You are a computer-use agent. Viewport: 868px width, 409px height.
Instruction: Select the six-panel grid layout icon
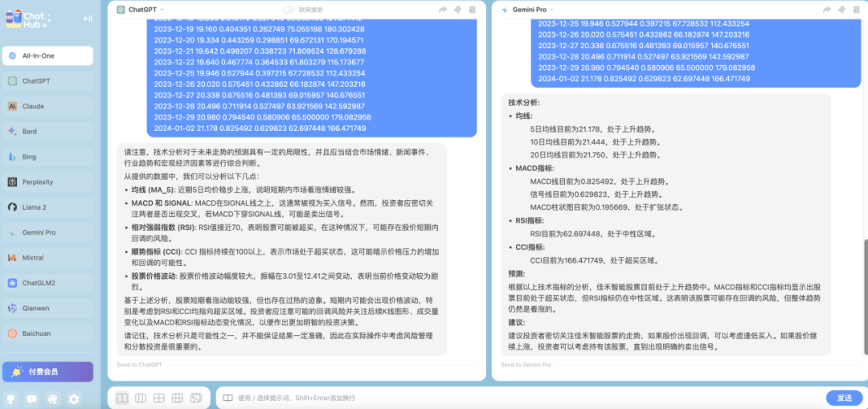pos(177,398)
